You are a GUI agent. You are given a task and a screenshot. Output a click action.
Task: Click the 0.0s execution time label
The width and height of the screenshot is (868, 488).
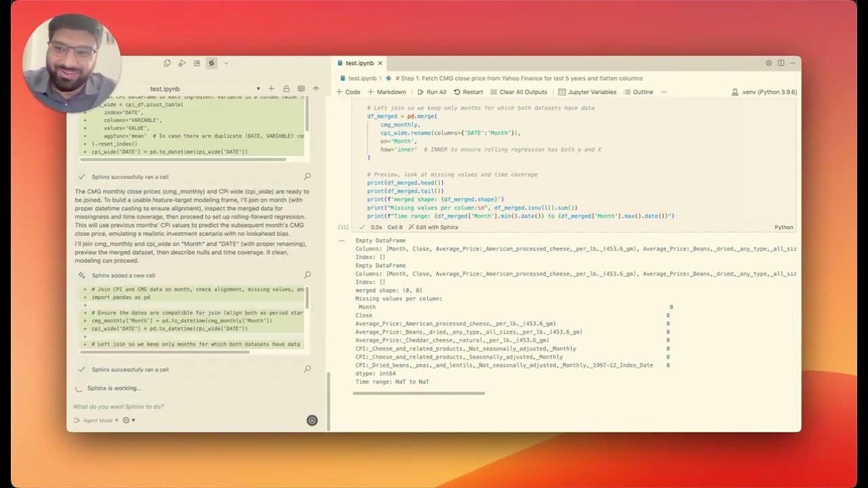[x=376, y=227]
